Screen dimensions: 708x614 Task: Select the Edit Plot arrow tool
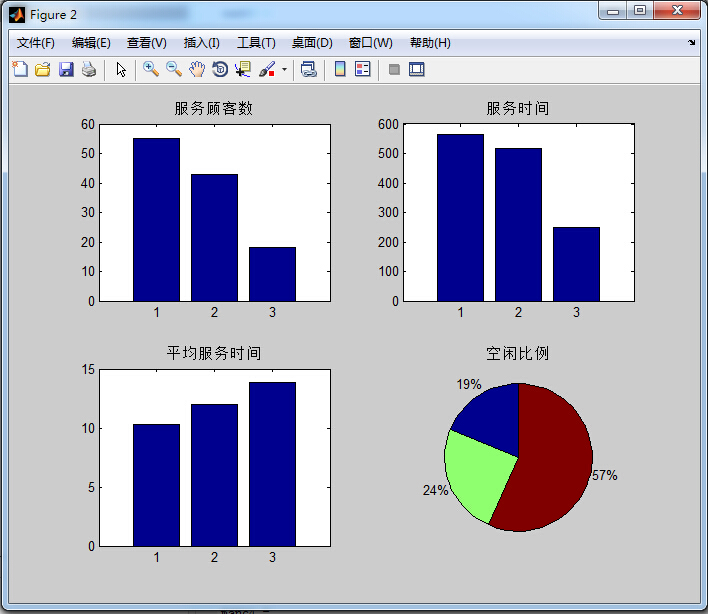[121, 70]
